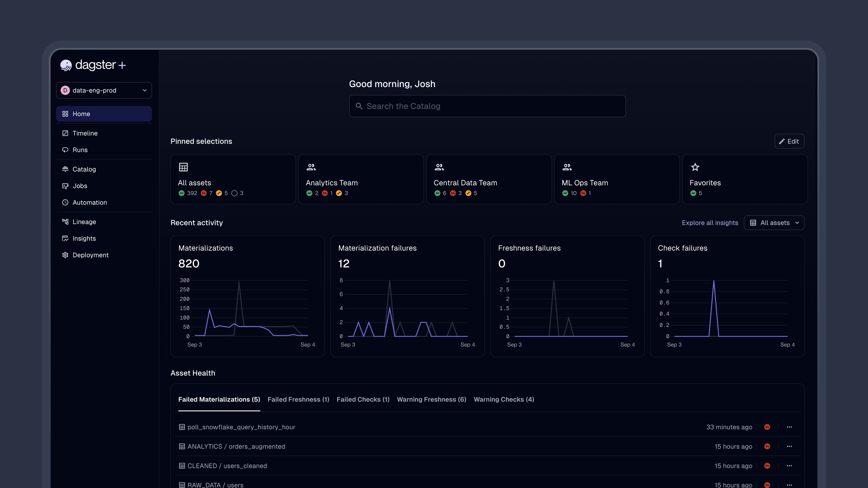The height and width of the screenshot is (488, 868).
Task: Open Lineage in the sidebar
Action: [x=104, y=222]
